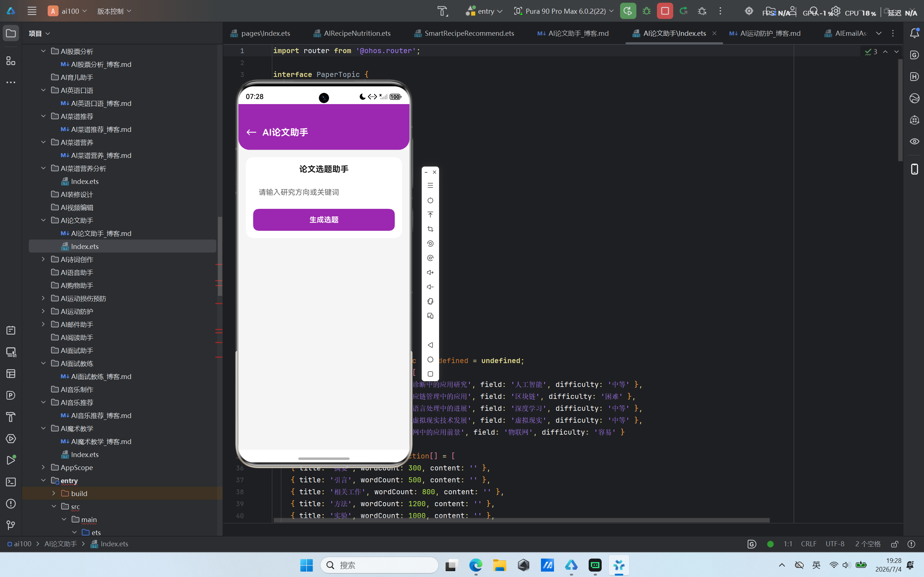Click emulator back triangle button

pos(430,345)
